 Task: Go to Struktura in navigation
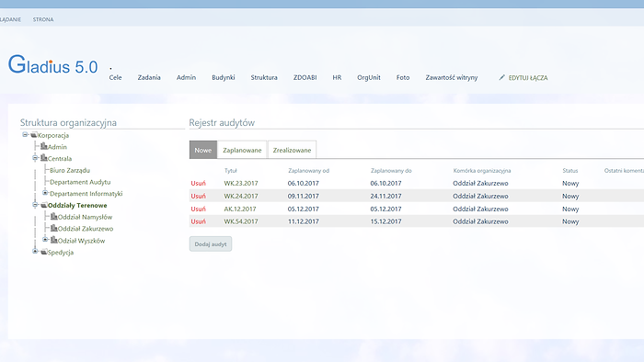tap(264, 77)
